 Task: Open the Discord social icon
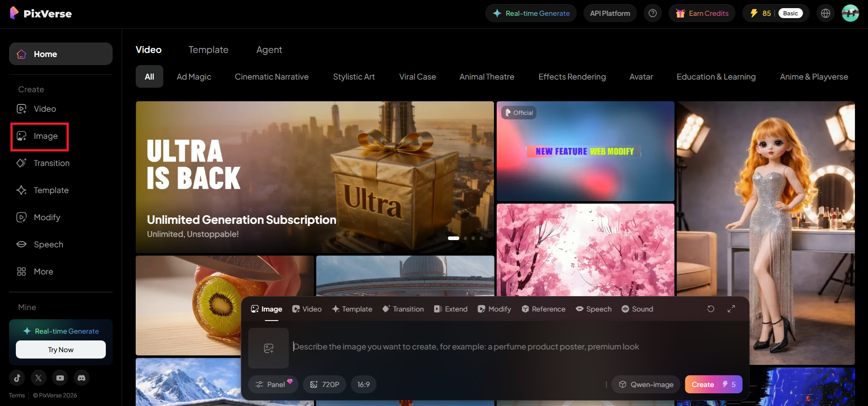(x=82, y=378)
